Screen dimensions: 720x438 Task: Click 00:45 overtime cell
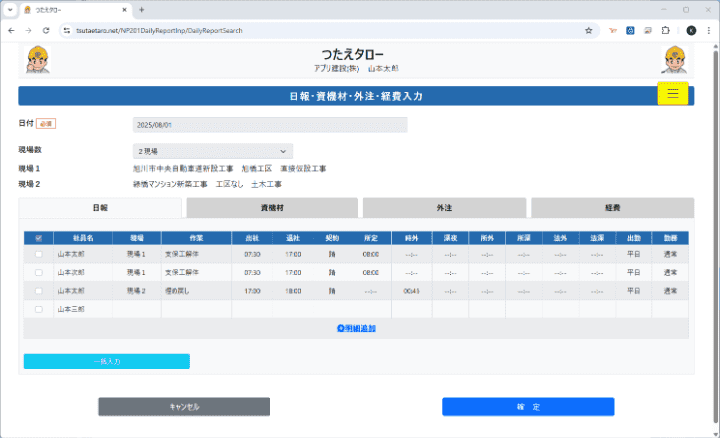[411, 291]
